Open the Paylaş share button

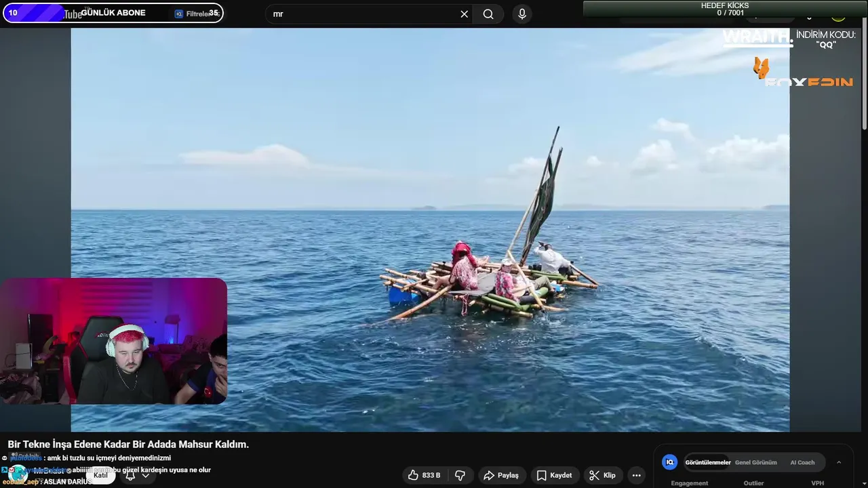tap(501, 475)
